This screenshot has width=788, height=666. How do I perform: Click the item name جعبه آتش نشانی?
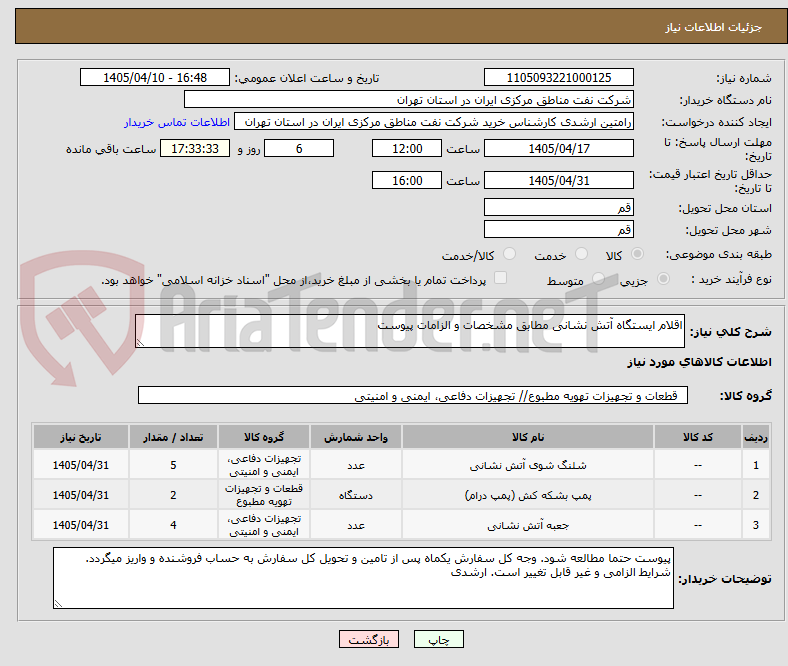coord(528,525)
